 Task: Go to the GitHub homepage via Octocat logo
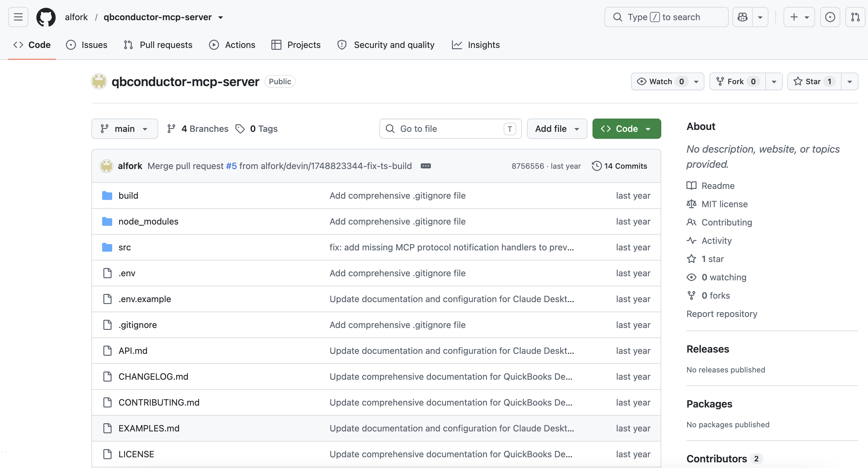pos(46,17)
